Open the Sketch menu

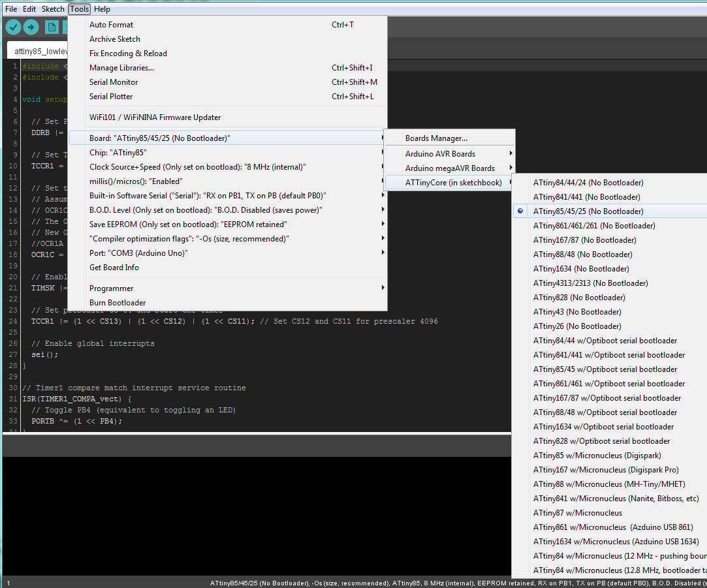click(x=53, y=9)
